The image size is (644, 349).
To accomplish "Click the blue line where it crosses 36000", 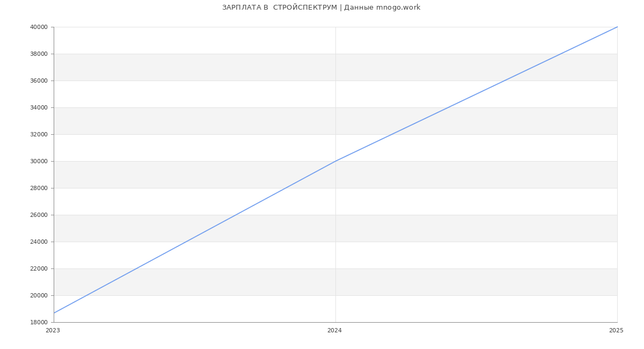I will coord(504,81).
